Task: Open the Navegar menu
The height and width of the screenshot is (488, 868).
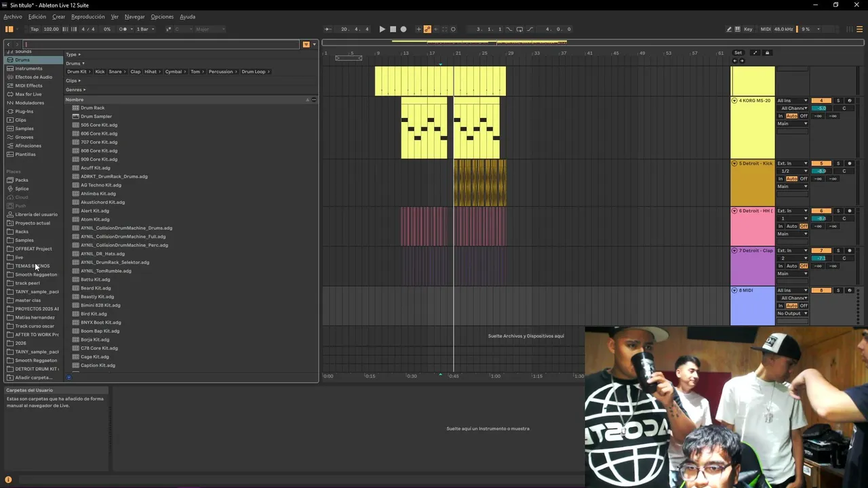Action: [134, 17]
